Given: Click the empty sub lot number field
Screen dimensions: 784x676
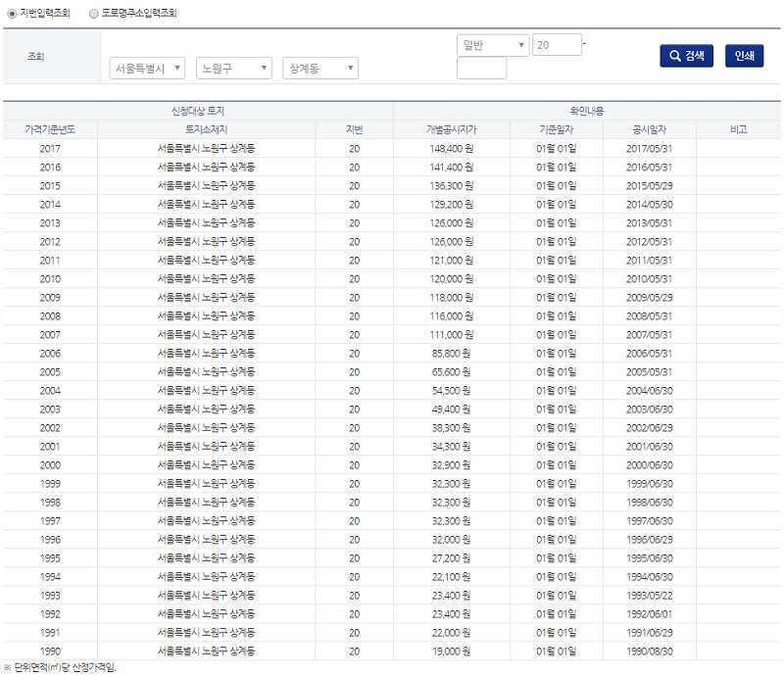Looking at the screenshot, I should click(x=481, y=68).
